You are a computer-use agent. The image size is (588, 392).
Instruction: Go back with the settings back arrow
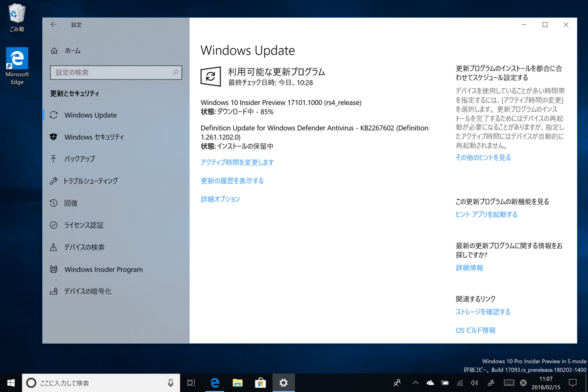tap(53, 24)
